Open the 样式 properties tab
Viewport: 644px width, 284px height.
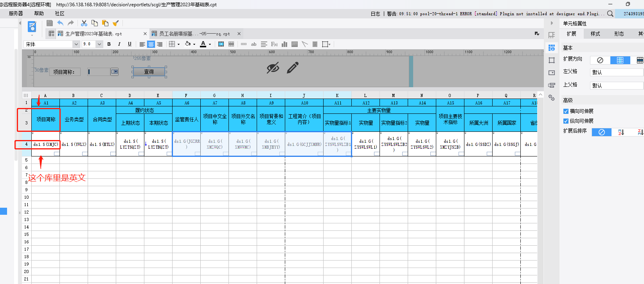(595, 34)
